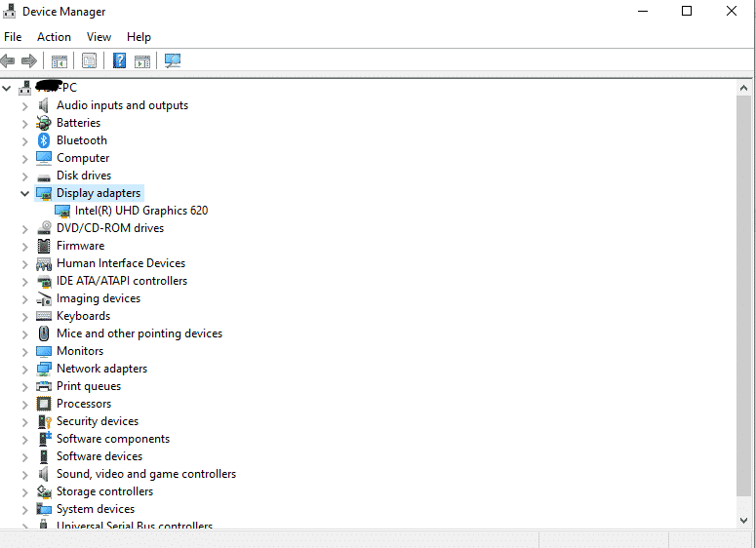The width and height of the screenshot is (756, 548).
Task: Select the IDE ATA/ATAPI controllers row
Action: click(122, 281)
